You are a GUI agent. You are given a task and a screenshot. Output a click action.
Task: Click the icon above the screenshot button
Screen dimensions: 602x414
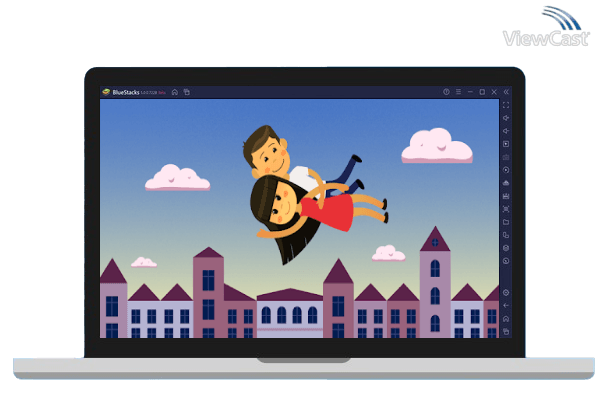[506, 196]
